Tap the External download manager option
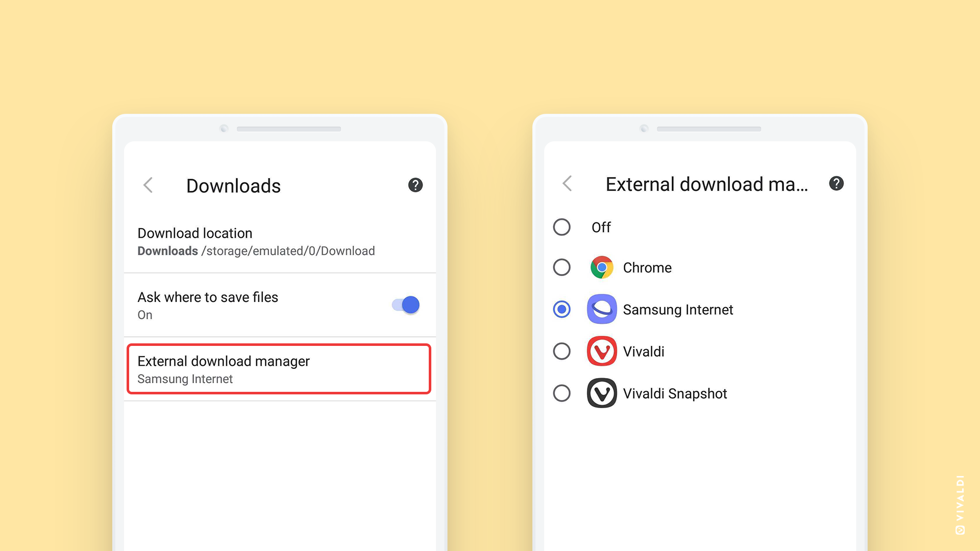The width and height of the screenshot is (980, 551). pyautogui.click(x=279, y=369)
